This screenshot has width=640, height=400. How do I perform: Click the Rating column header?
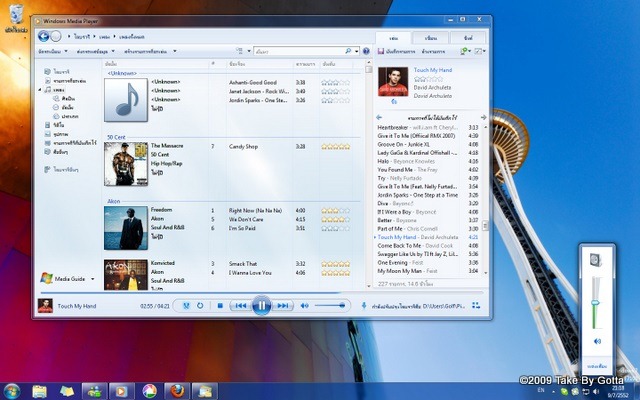tap(336, 64)
